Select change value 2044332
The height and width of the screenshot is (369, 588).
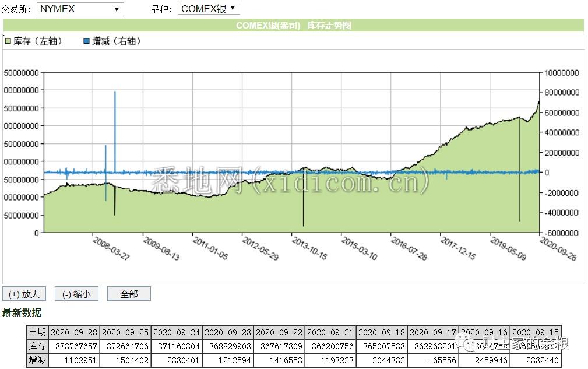(x=389, y=360)
